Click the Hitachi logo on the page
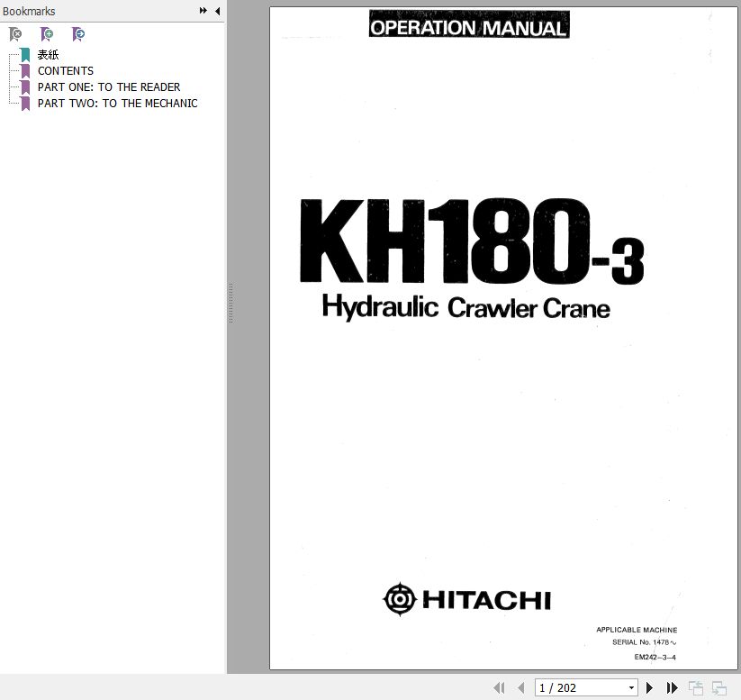741x700 pixels. [x=467, y=600]
